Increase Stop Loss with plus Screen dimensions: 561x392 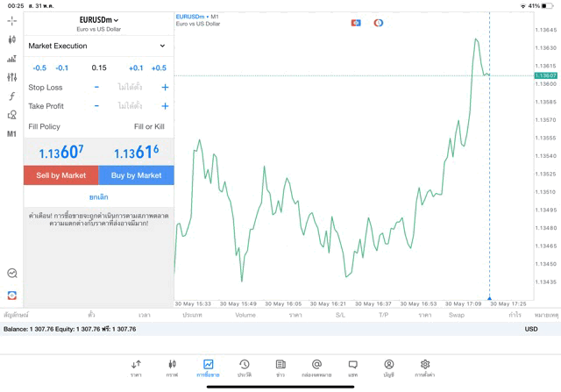(165, 88)
